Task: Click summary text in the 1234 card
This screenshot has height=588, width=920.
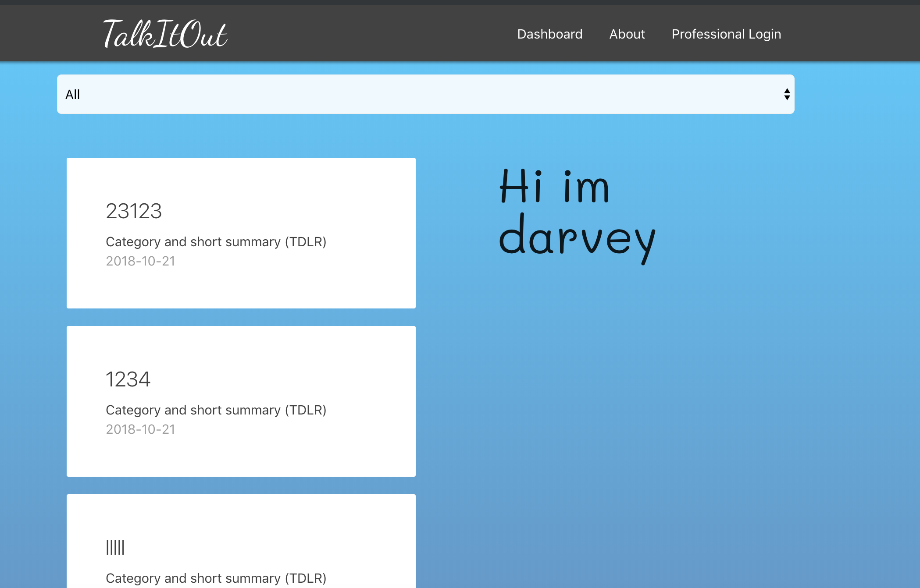Action: (216, 410)
